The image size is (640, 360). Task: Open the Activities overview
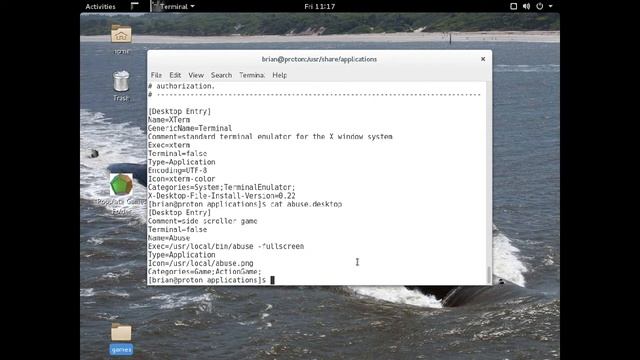click(100, 6)
